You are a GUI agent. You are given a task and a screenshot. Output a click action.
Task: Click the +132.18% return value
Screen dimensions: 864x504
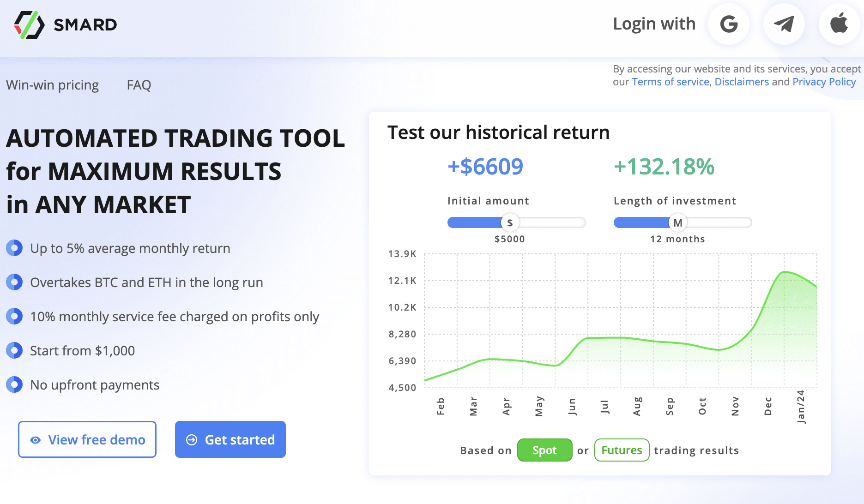(664, 167)
